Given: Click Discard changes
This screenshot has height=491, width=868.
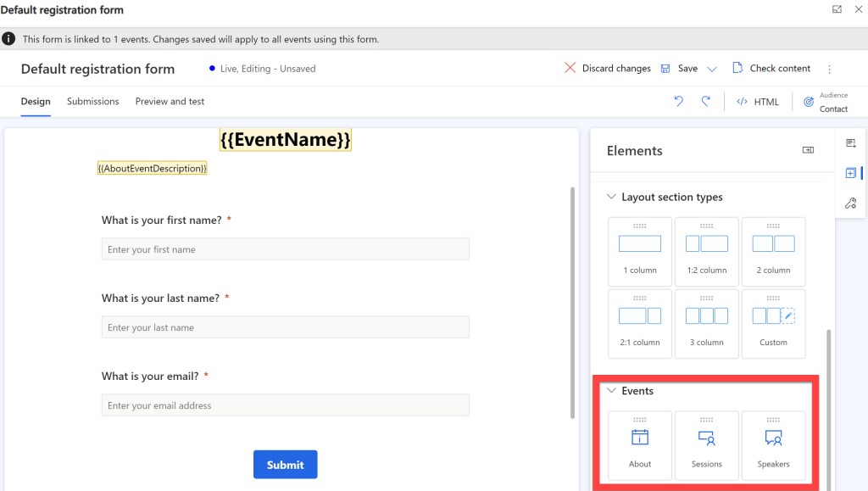Looking at the screenshot, I should 608,69.
